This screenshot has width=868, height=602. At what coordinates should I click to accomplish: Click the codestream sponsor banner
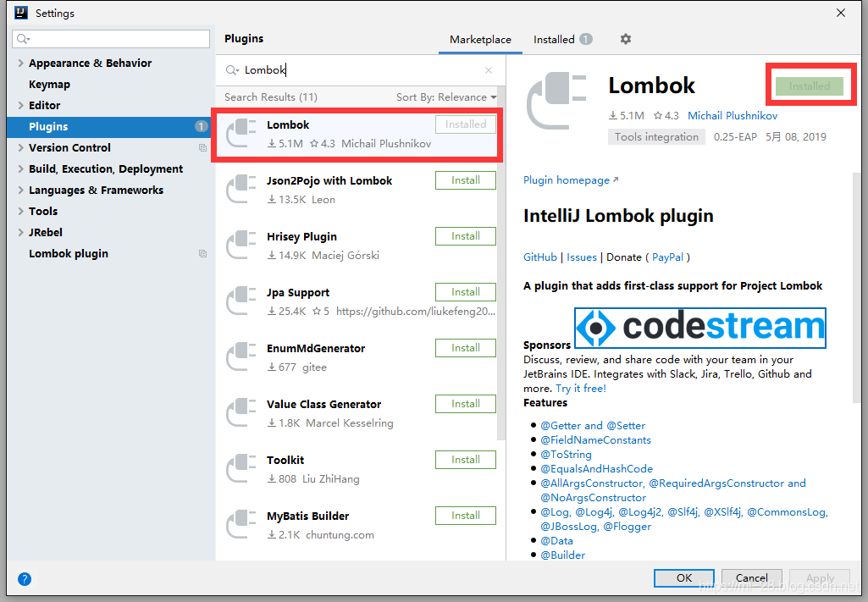coord(700,328)
